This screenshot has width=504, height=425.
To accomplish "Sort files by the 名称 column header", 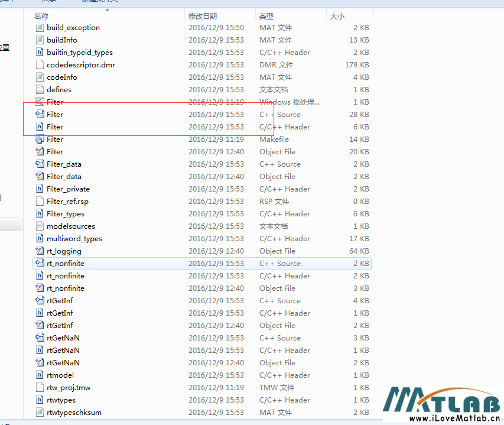I will click(41, 17).
